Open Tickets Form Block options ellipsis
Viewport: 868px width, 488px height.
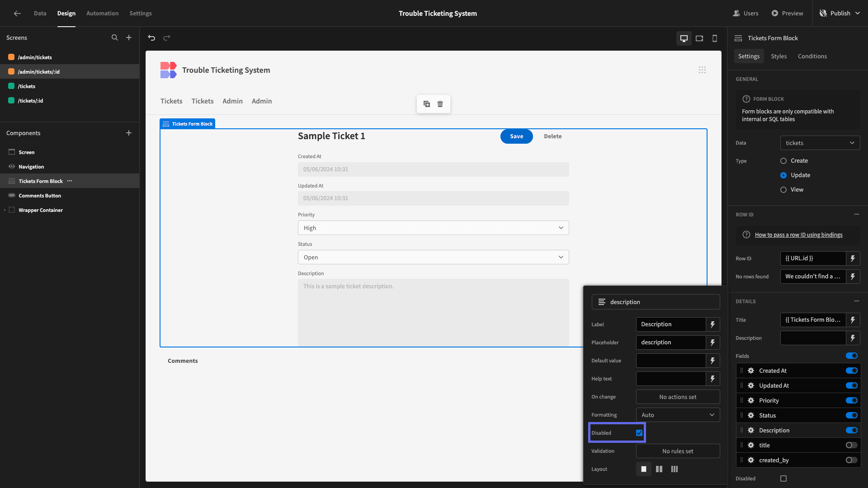click(x=70, y=181)
